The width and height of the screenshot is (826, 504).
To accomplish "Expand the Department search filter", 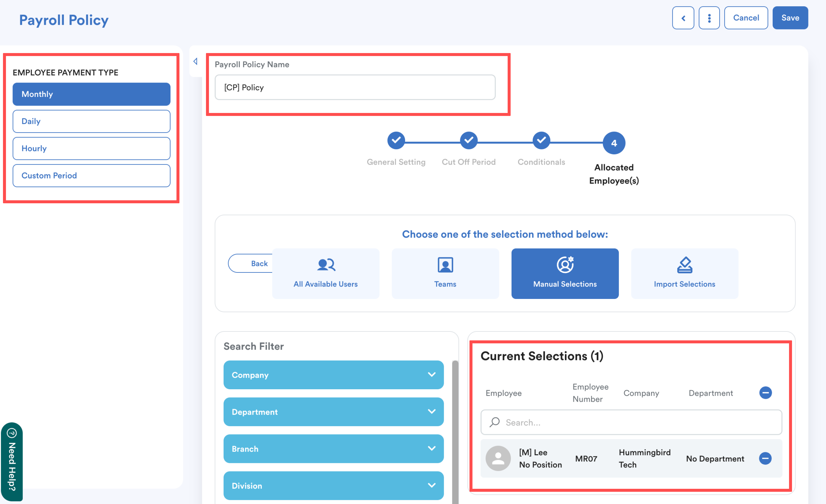I will click(333, 412).
